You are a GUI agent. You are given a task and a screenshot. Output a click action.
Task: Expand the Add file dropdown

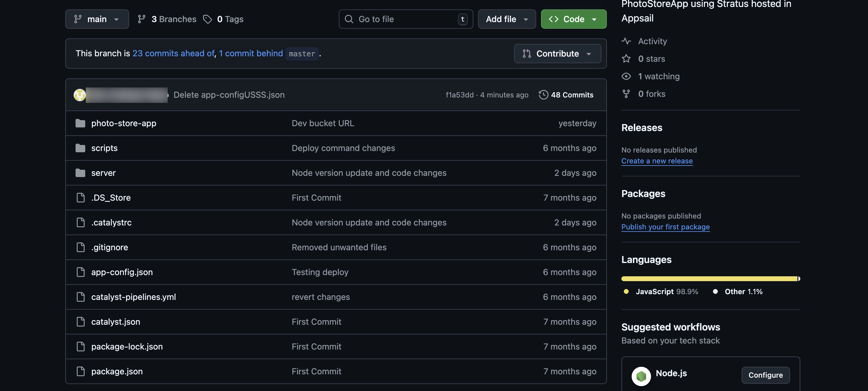pyautogui.click(x=507, y=19)
